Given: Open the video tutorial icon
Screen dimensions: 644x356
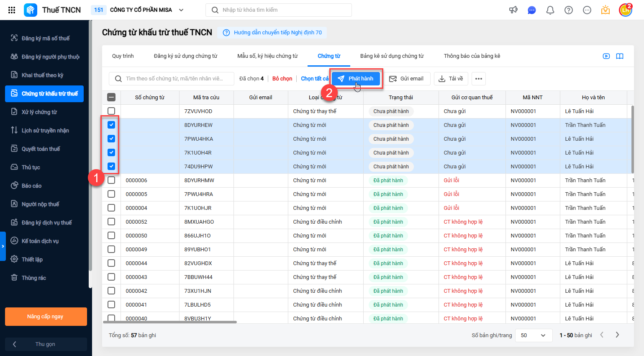Looking at the screenshot, I should (x=606, y=56).
